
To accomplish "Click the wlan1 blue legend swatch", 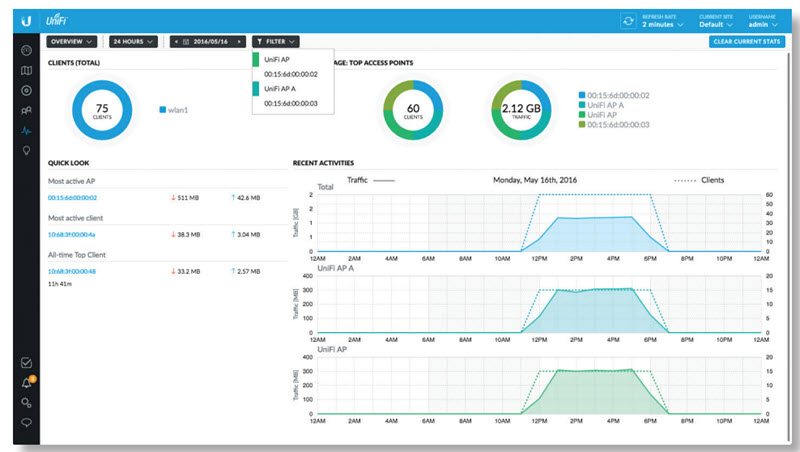I will click(163, 110).
